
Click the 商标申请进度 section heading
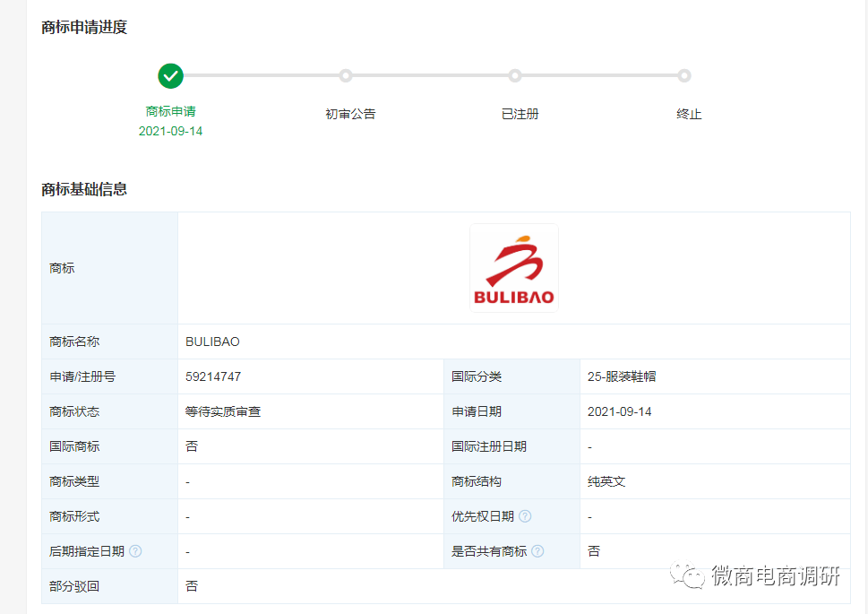coord(84,27)
